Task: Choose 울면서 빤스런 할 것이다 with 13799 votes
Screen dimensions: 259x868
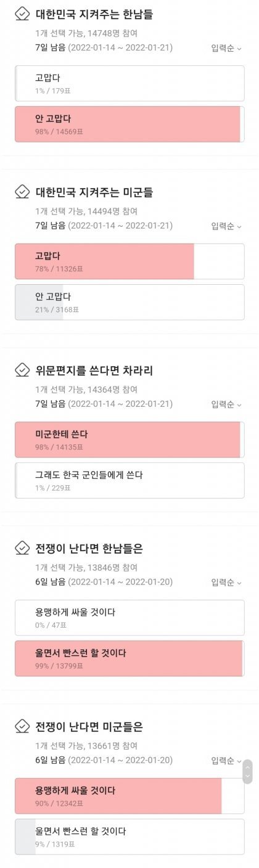Action: point(129,658)
